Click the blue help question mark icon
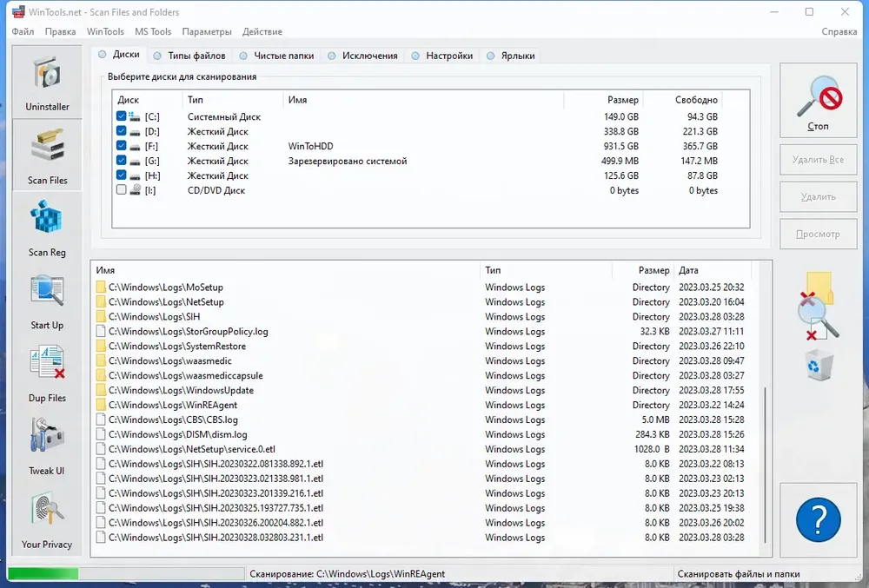This screenshot has width=869, height=588. click(818, 521)
